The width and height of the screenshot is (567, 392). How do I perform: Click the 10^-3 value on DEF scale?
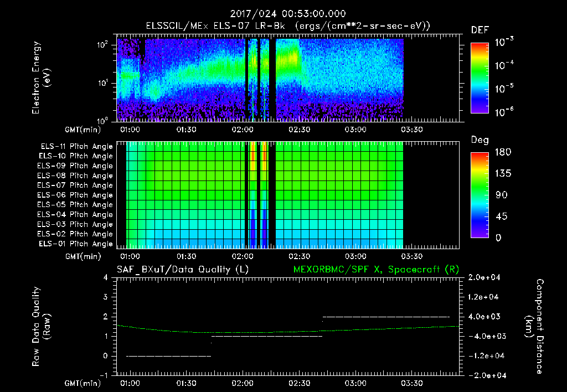[504, 42]
